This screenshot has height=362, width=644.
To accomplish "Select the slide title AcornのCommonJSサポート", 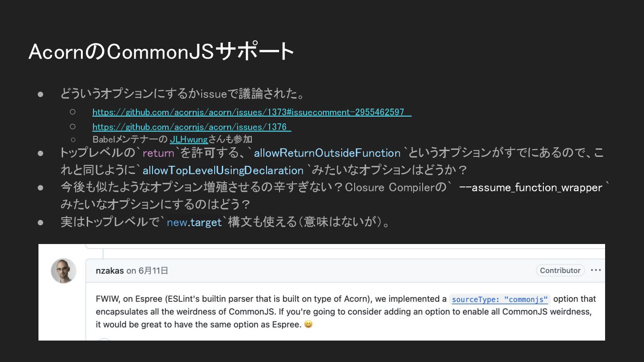I will coord(161,52).
